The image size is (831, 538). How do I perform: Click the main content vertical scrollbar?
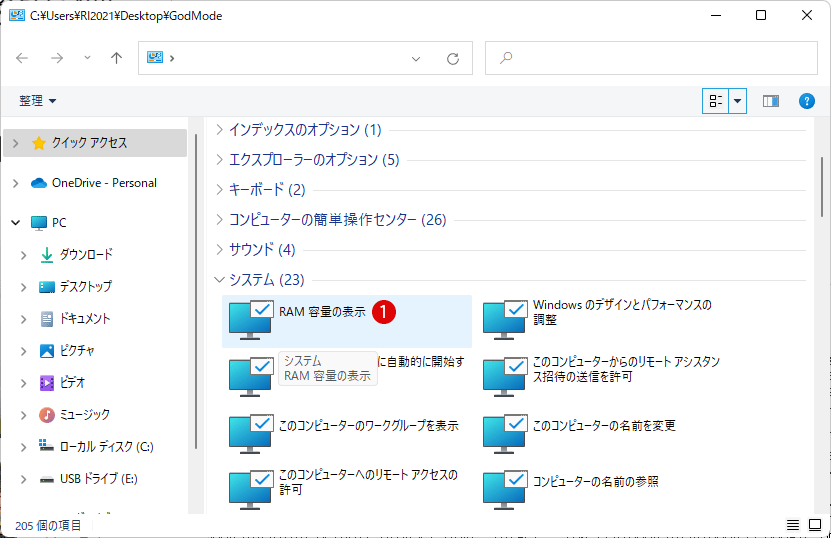coord(822,187)
